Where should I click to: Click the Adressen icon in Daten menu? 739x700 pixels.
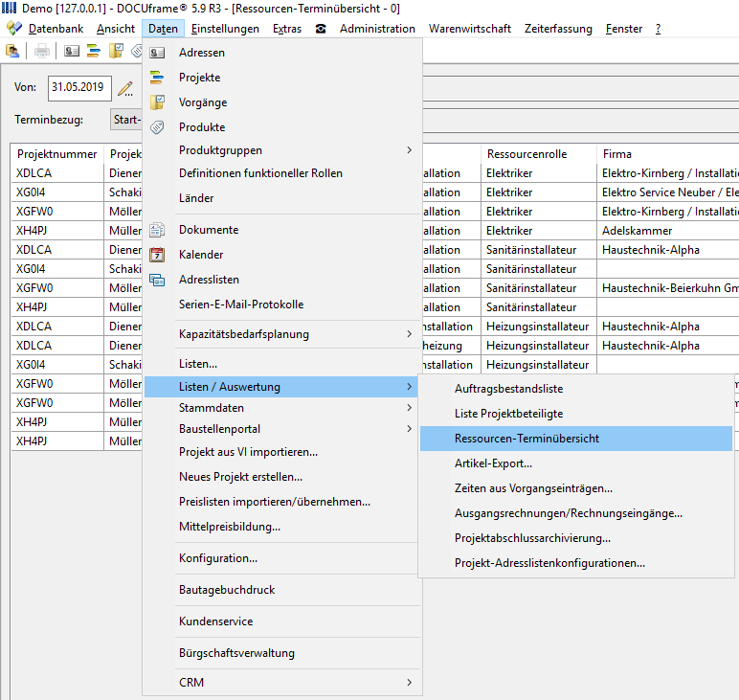click(x=157, y=53)
